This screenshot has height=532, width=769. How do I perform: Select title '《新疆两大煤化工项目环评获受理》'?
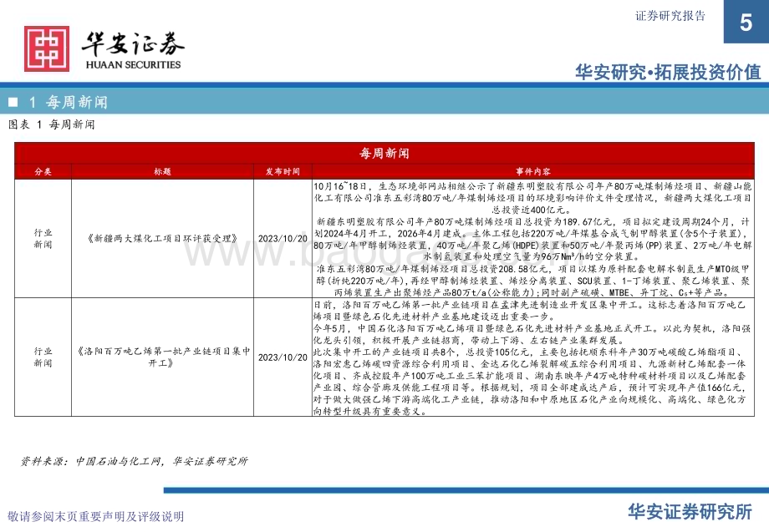click(x=162, y=239)
